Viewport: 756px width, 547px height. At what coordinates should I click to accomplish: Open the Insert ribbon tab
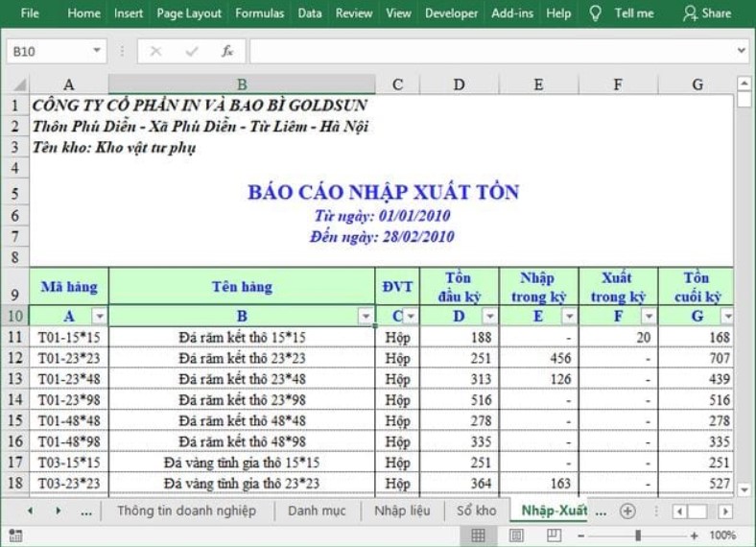point(129,13)
